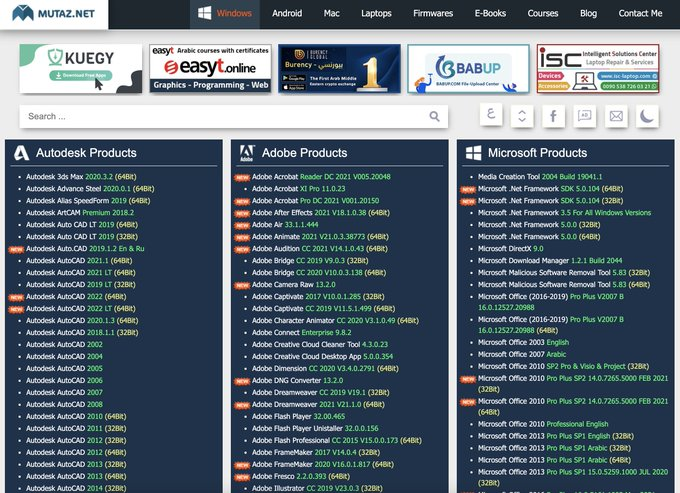Open Microsoft Office 2007 Arabic link

pyautogui.click(x=522, y=354)
